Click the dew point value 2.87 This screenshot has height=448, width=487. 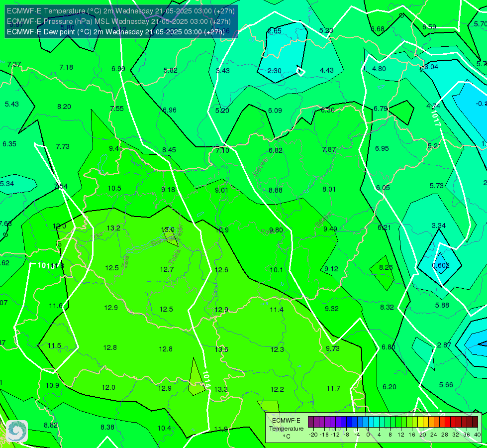[x=444, y=345]
